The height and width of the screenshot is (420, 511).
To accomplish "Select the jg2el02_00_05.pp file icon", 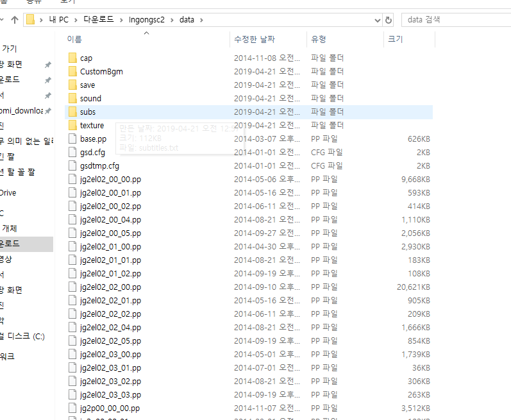I will (x=72, y=233).
